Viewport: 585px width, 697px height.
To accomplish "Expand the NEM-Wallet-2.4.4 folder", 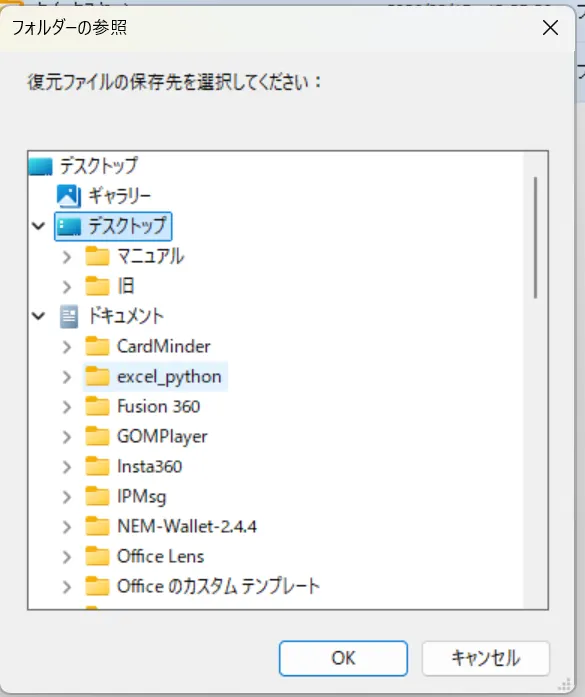I will [67, 527].
